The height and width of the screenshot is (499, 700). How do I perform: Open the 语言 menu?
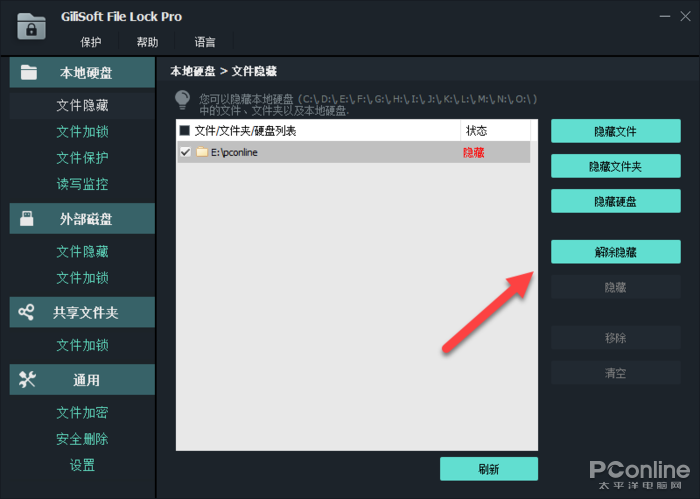[x=204, y=42]
